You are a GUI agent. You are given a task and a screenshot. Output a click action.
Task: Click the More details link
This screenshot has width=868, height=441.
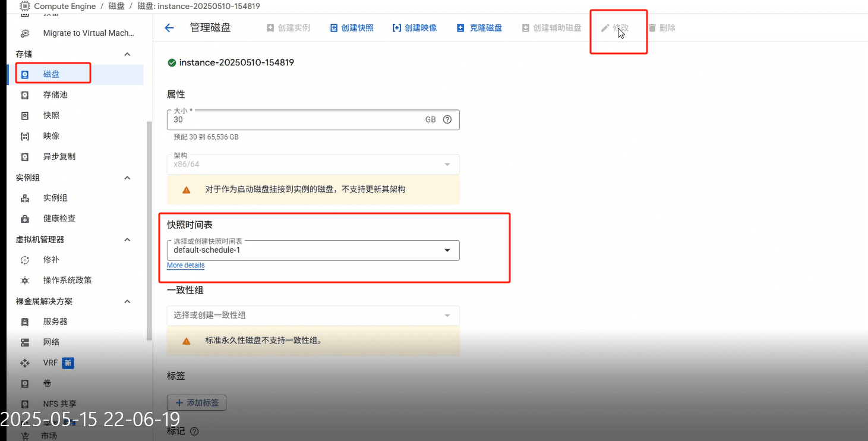pyautogui.click(x=185, y=266)
